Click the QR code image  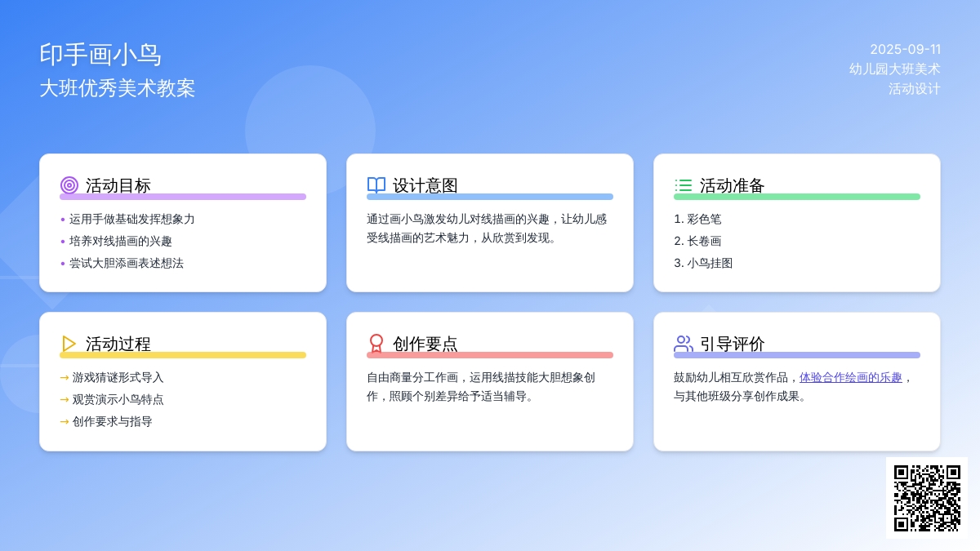pos(927,498)
